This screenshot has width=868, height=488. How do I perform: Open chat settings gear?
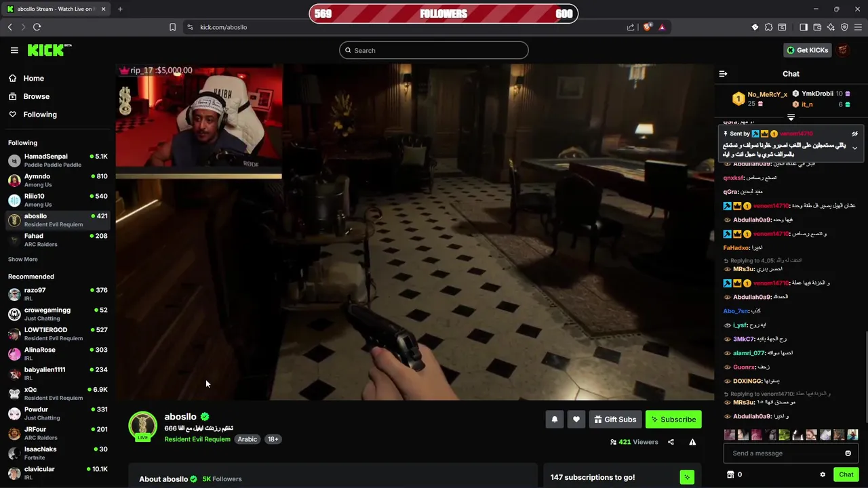(x=823, y=474)
